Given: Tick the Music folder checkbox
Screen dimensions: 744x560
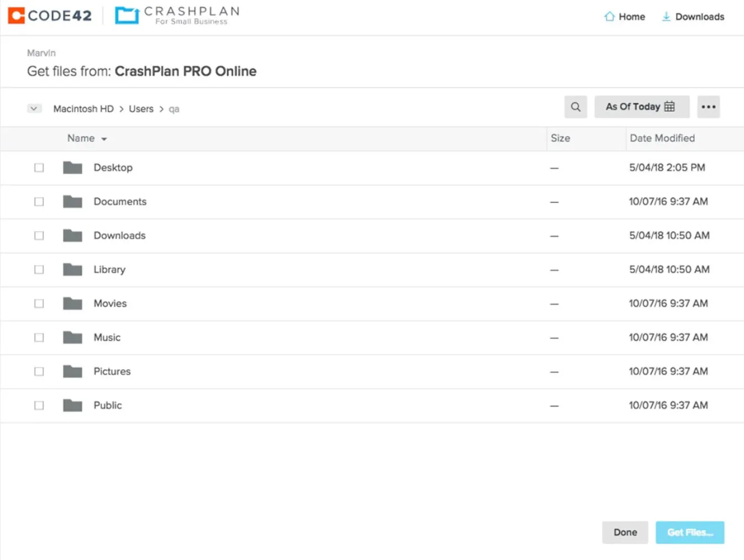Looking at the screenshot, I should click(x=39, y=338).
